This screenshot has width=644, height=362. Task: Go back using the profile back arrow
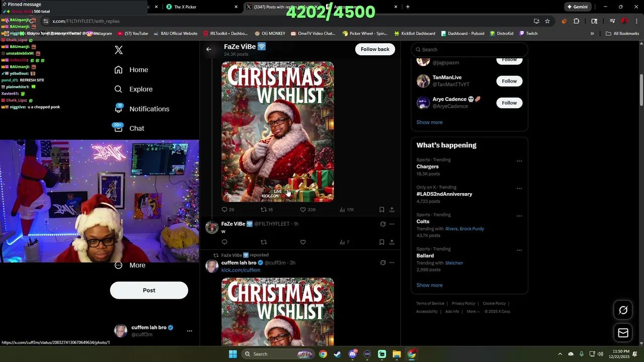(x=209, y=49)
